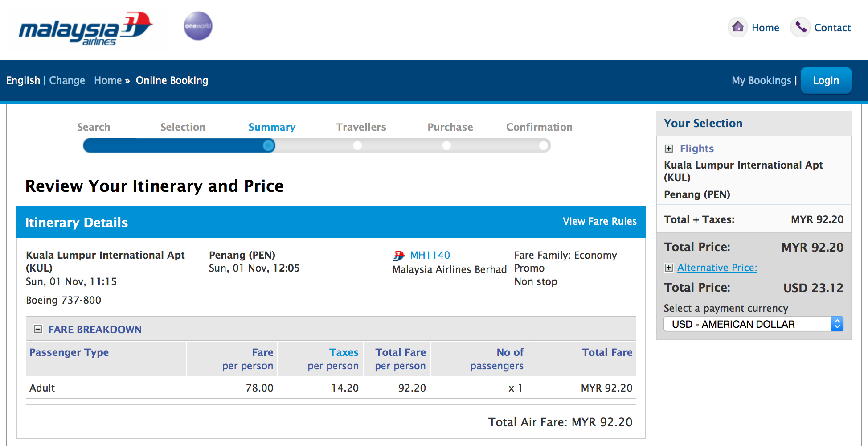Open My Bookings link
Viewport: 868px width, 446px height.
tap(762, 80)
